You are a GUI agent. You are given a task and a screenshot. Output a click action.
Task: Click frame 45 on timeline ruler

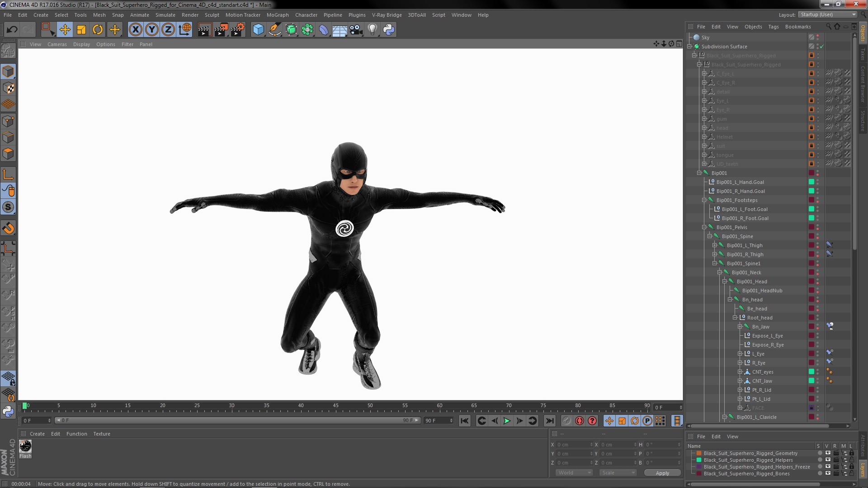point(335,406)
